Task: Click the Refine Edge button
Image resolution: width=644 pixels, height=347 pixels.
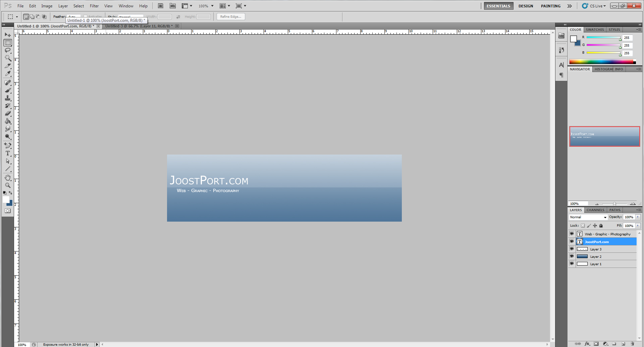Action: tap(231, 17)
